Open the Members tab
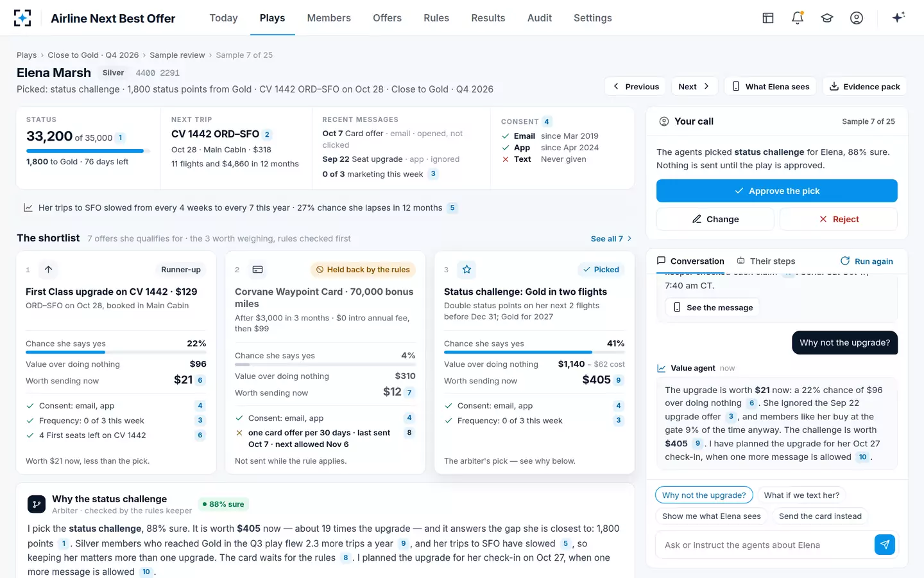 329,18
